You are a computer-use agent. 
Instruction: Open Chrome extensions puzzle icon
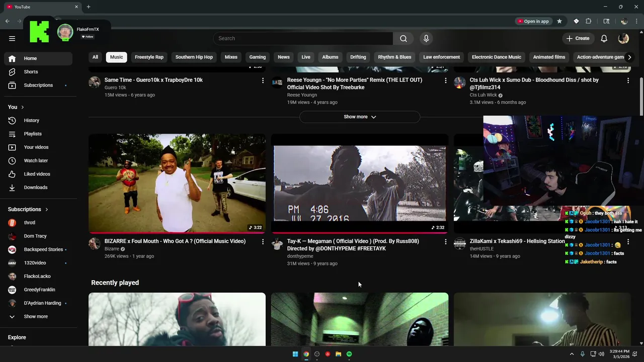(589, 21)
